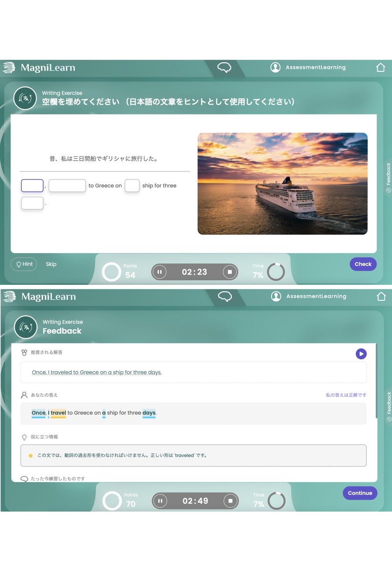Open the chat bubble icon in the top screen header
Image resolution: width=392 pixels, height=588 pixels.
224,68
